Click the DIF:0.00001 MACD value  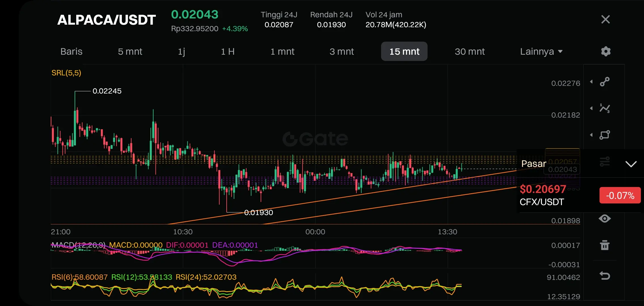pyautogui.click(x=187, y=245)
